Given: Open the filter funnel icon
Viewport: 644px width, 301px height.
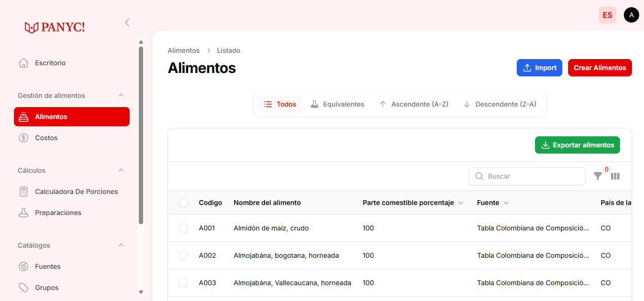Looking at the screenshot, I should click(597, 176).
